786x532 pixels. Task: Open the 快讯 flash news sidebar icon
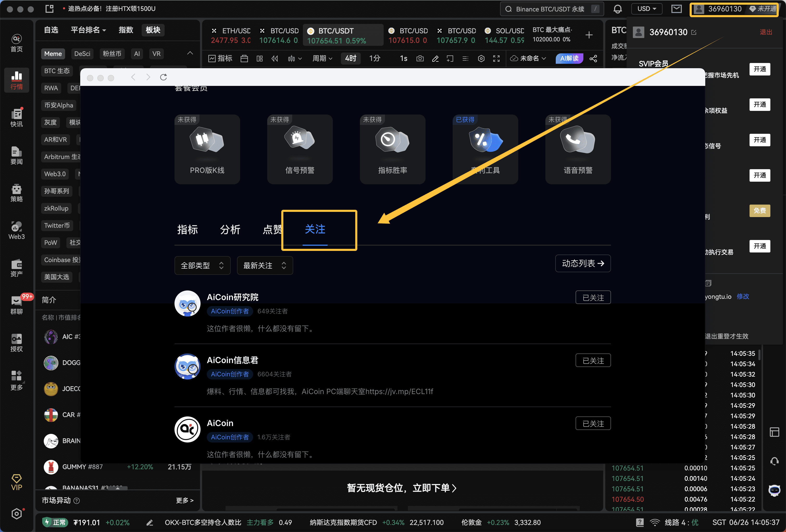click(16, 118)
